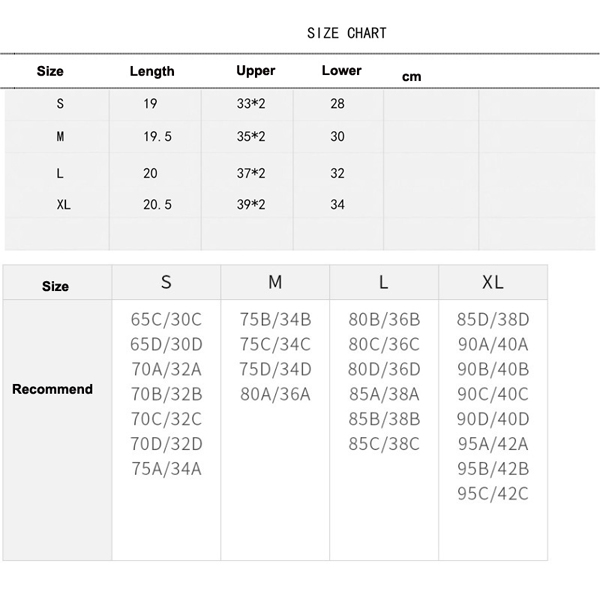The image size is (600, 600).
Task: Click the Lower column header
Action: [342, 71]
